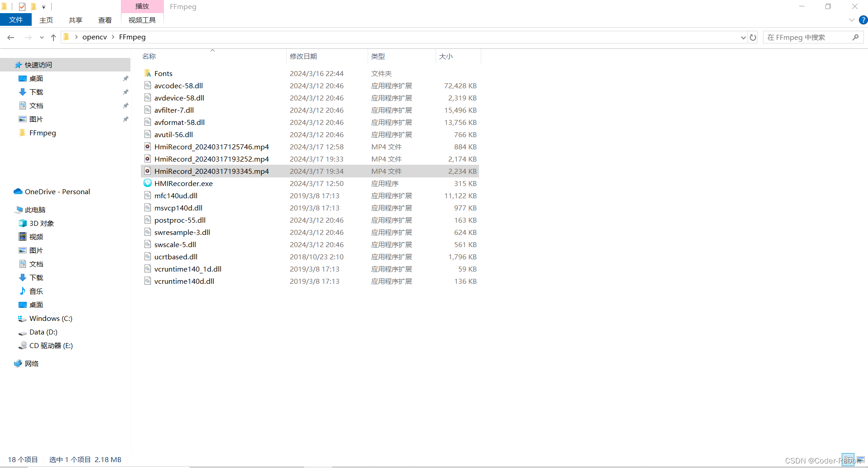The image size is (868, 468).
Task: Switch to the 共享 ribbon tab
Action: 76,20
